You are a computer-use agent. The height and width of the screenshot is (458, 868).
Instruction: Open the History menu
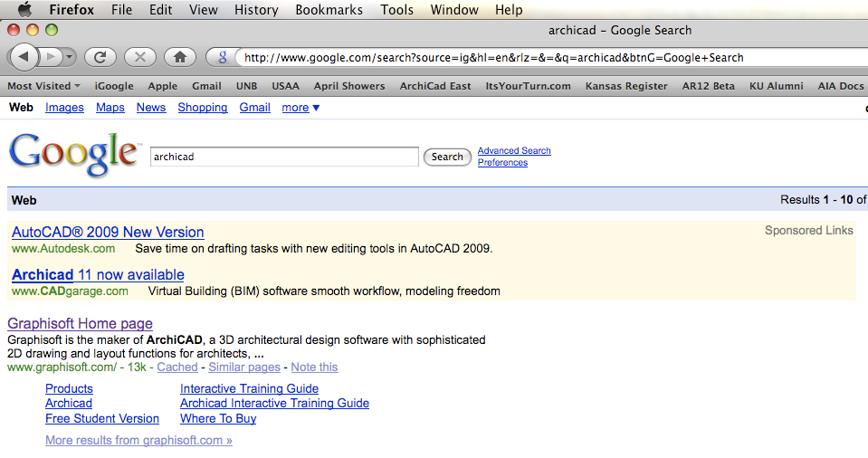point(256,10)
